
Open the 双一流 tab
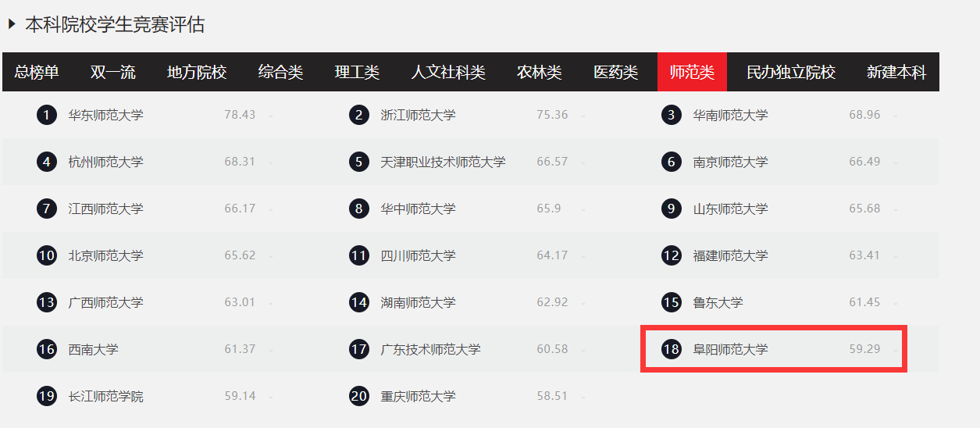pos(112,73)
